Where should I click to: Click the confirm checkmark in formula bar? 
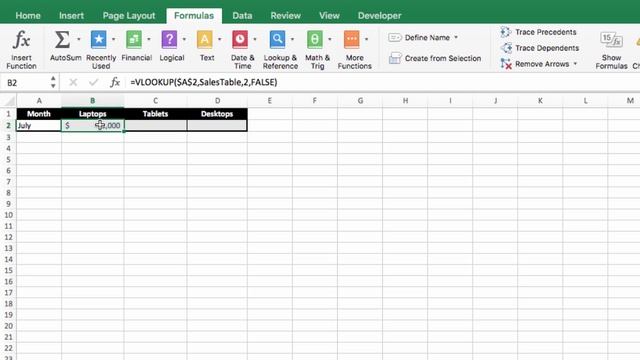pos(93,82)
